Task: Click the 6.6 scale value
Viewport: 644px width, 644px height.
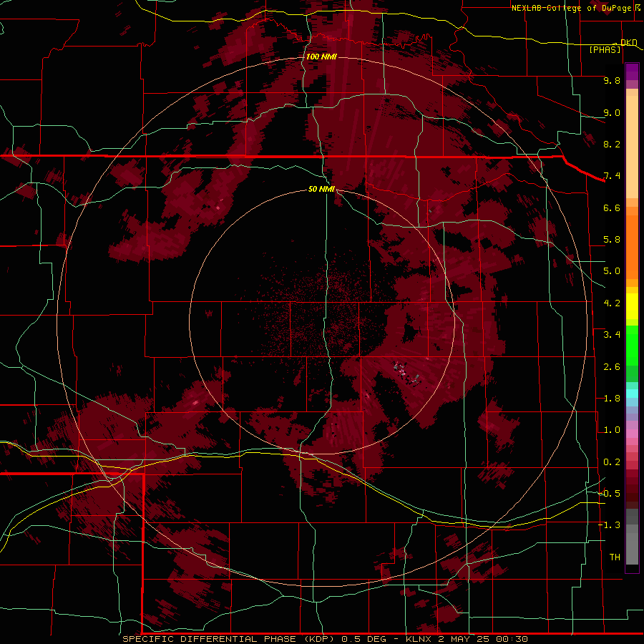Action: [x=612, y=208]
